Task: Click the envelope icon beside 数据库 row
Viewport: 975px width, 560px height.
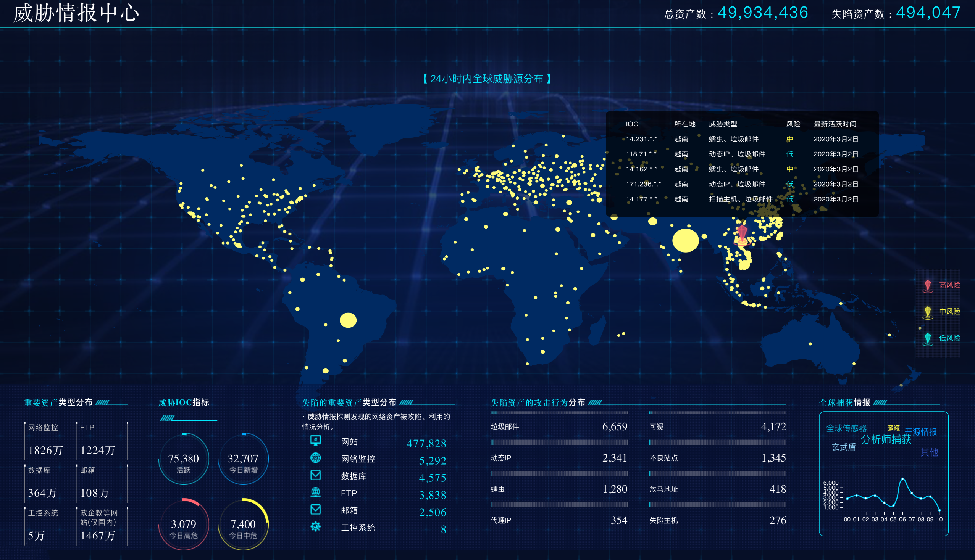Action: [316, 475]
